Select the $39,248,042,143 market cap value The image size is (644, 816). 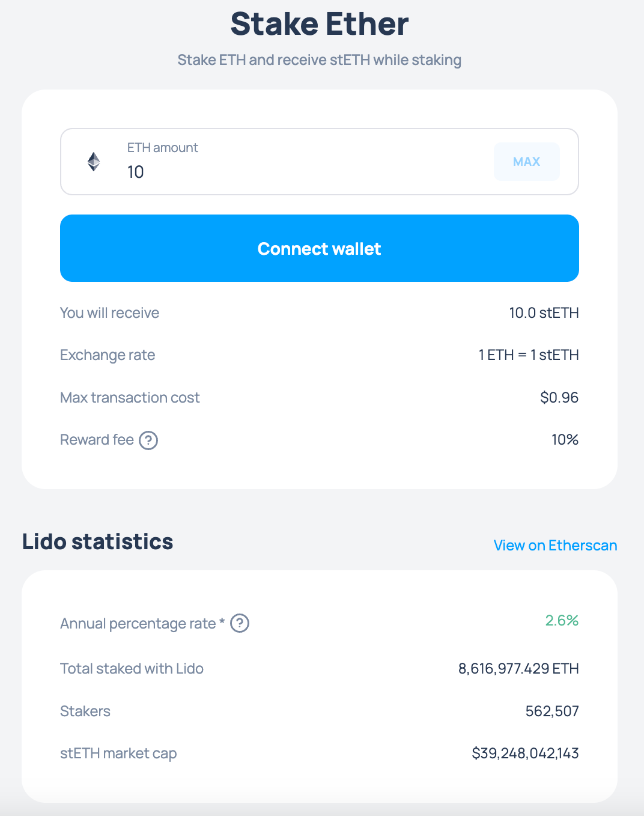(525, 754)
